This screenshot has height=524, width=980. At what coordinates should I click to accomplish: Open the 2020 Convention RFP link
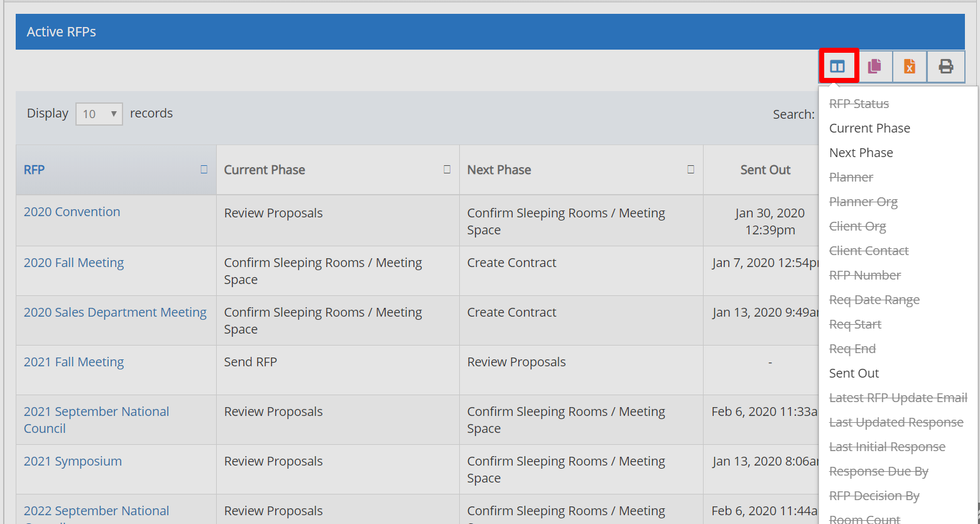tap(72, 212)
